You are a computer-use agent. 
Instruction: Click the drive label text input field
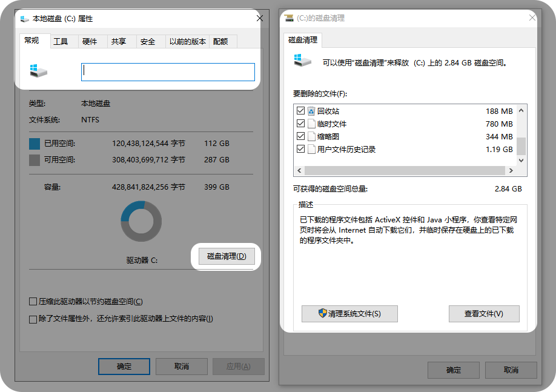168,72
